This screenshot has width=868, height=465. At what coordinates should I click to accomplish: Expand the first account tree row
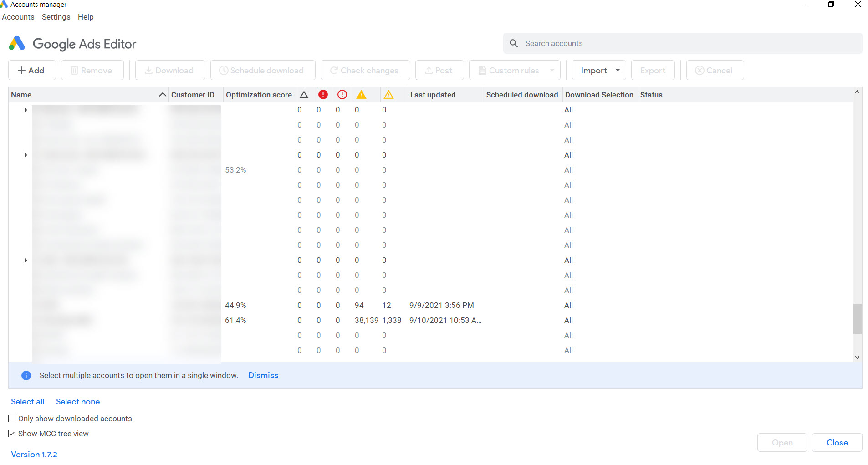pos(26,110)
